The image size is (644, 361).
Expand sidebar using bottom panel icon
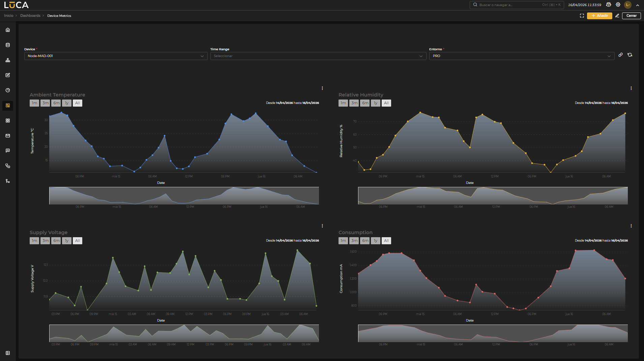click(x=8, y=353)
